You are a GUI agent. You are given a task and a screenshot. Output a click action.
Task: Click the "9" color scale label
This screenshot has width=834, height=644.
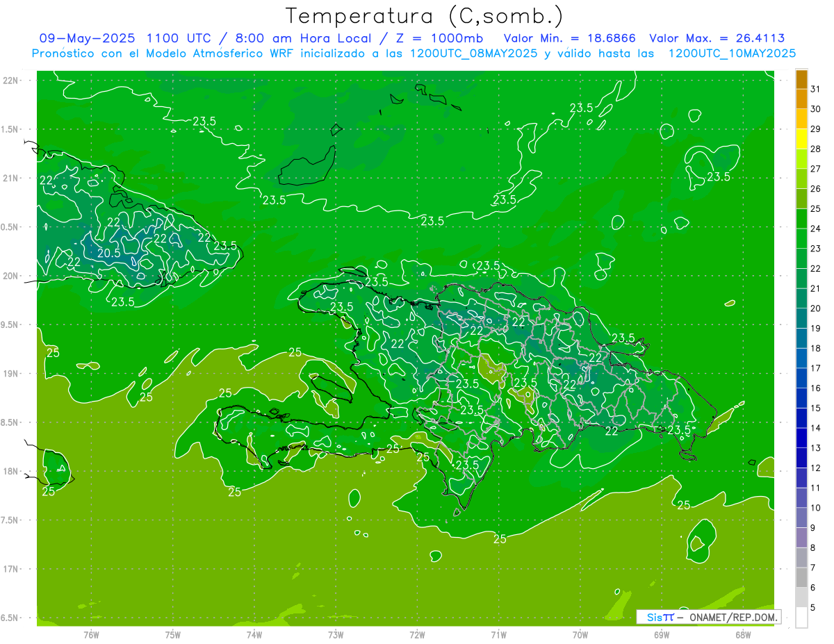click(813, 528)
